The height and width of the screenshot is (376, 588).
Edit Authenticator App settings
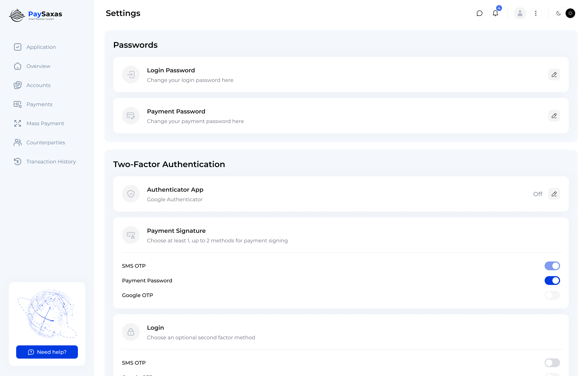coord(554,194)
